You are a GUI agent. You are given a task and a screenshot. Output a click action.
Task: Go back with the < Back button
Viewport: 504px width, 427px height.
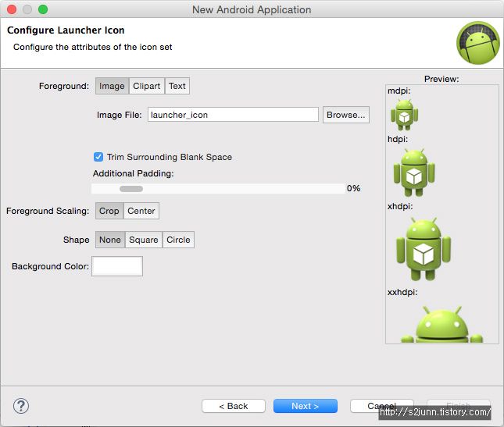tap(234, 406)
